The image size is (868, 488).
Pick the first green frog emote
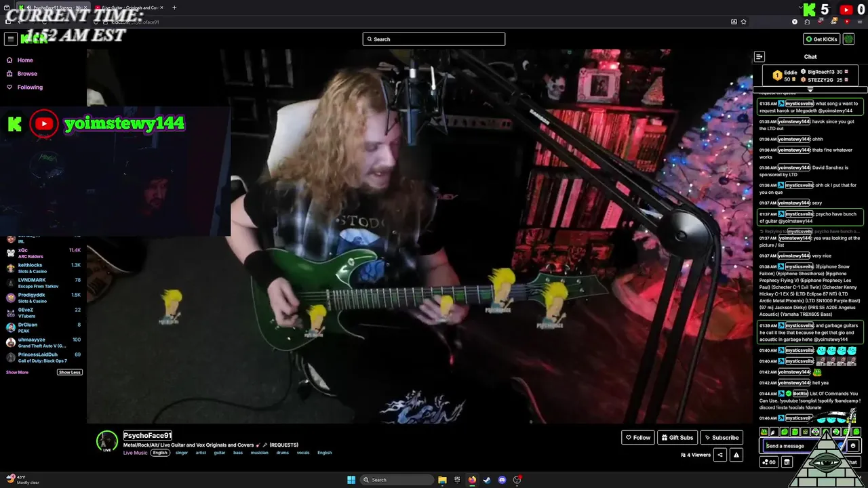click(x=764, y=432)
